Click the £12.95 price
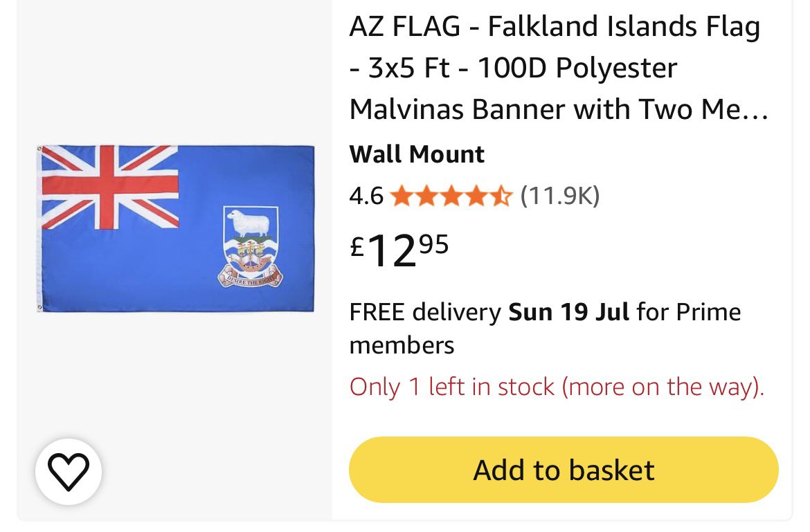810x532 pixels. (399, 250)
